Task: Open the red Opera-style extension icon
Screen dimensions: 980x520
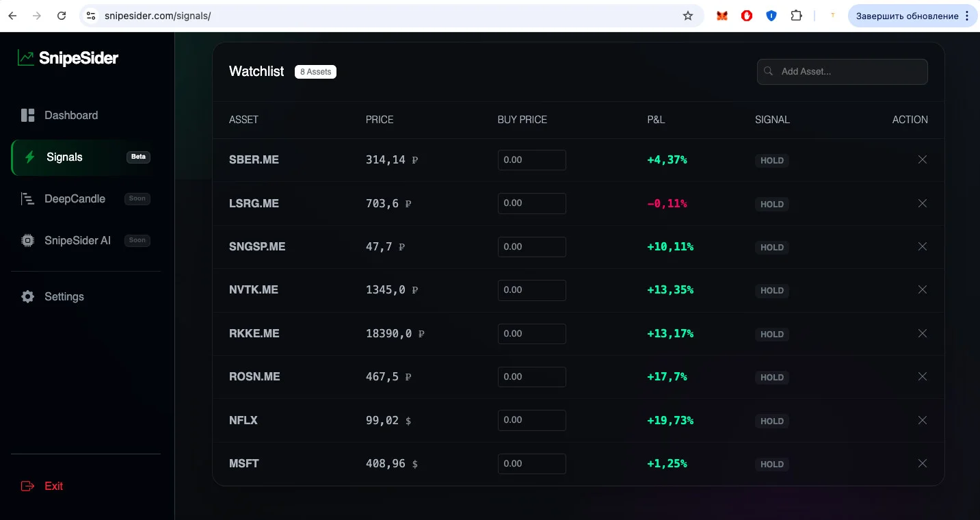Action: [747, 16]
